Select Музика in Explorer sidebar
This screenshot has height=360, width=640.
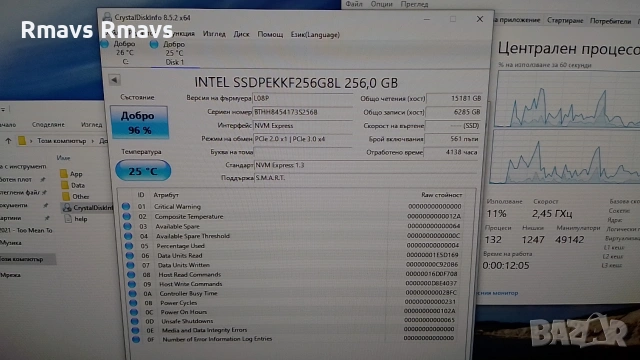tap(11, 243)
